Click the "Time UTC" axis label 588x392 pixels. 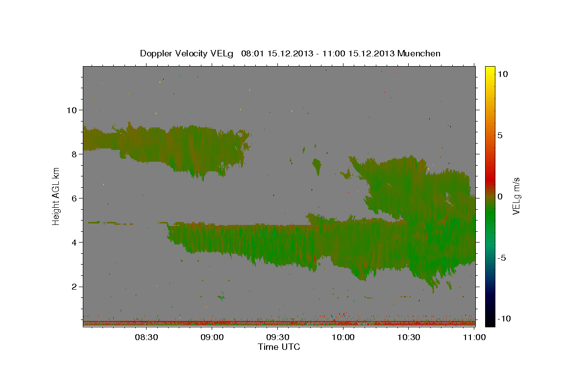point(279,347)
